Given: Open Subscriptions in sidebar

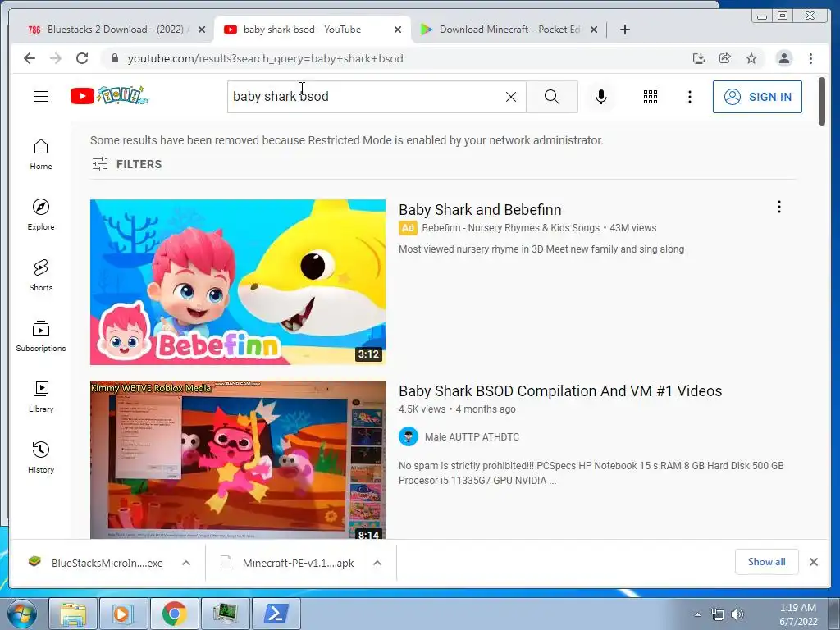Looking at the screenshot, I should (x=41, y=336).
